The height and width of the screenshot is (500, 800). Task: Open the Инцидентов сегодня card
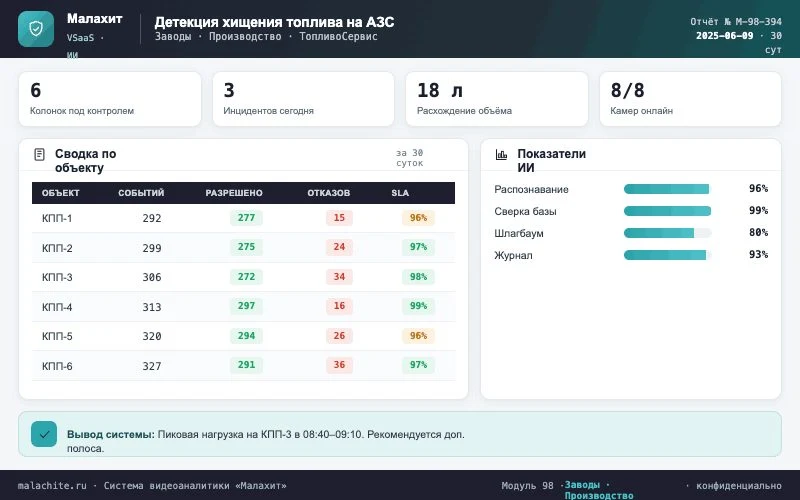click(304, 99)
